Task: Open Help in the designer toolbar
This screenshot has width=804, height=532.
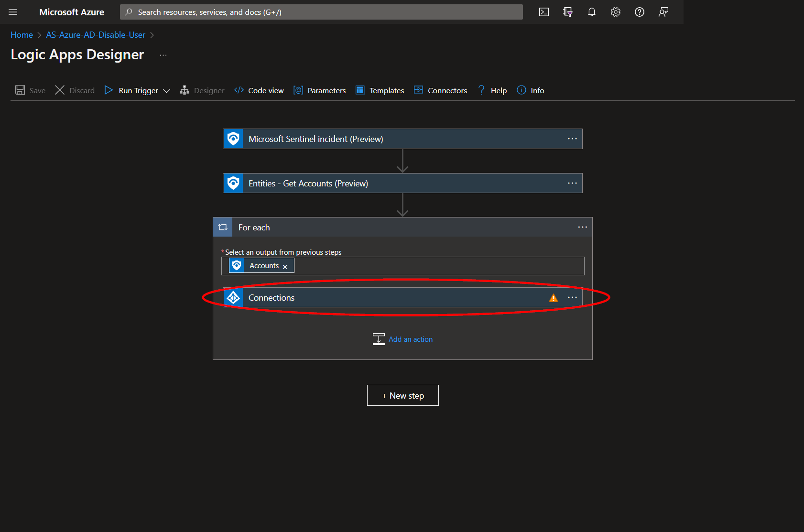Action: [x=492, y=90]
